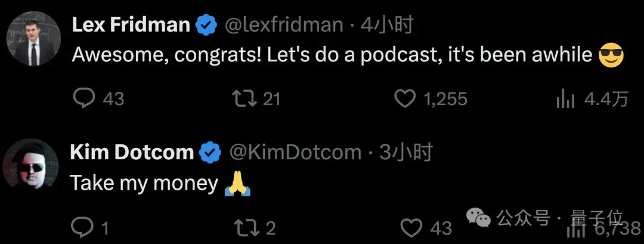Reply to Lex Fridman's tweet
This screenshot has width=644, height=244.
point(83,98)
